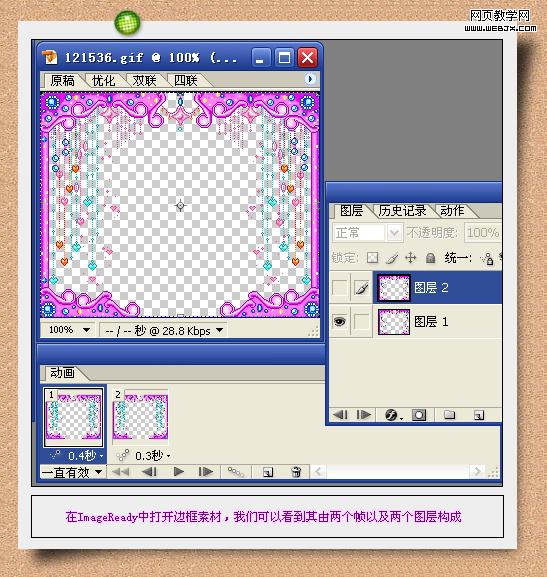The height and width of the screenshot is (577, 547).
Task: Create a new layer in layers panel
Action: tap(479, 415)
